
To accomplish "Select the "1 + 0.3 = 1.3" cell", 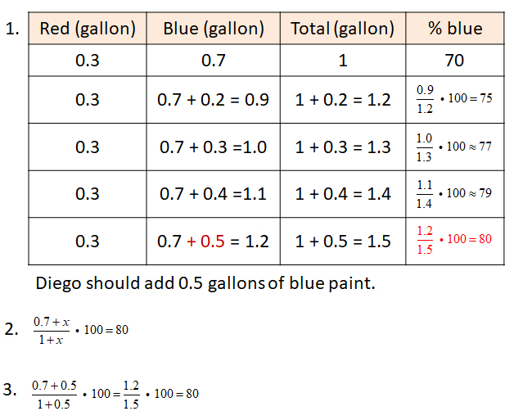I will pyautogui.click(x=343, y=147).
